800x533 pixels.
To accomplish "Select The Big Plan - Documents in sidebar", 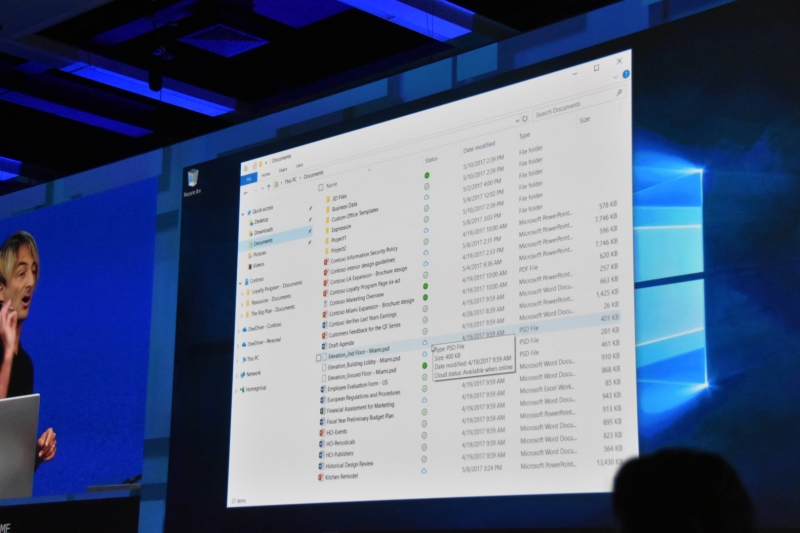I will pos(273,311).
